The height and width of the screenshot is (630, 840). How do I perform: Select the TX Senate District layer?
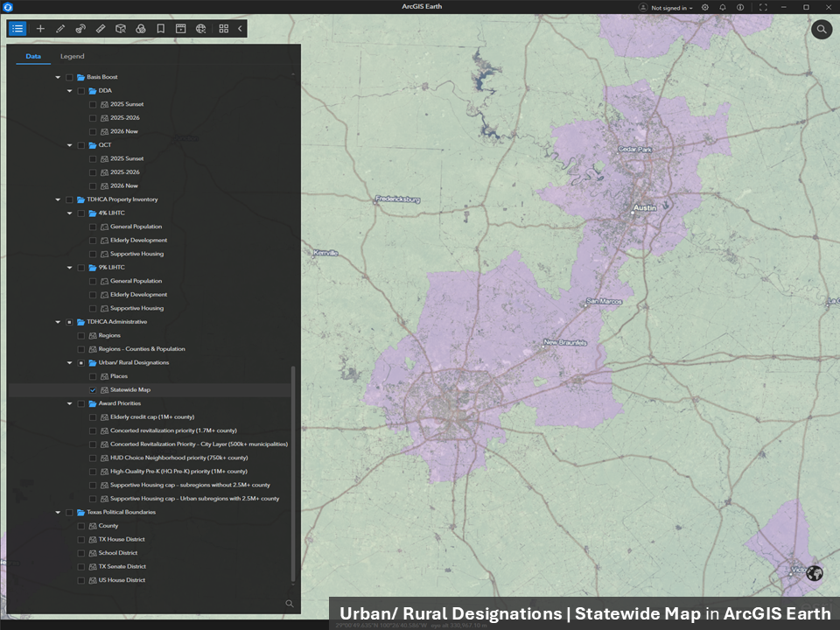coord(122,567)
